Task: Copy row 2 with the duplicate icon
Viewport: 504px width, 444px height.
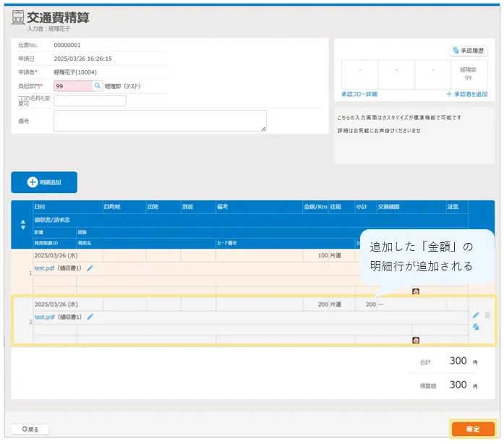Action: tap(476, 327)
